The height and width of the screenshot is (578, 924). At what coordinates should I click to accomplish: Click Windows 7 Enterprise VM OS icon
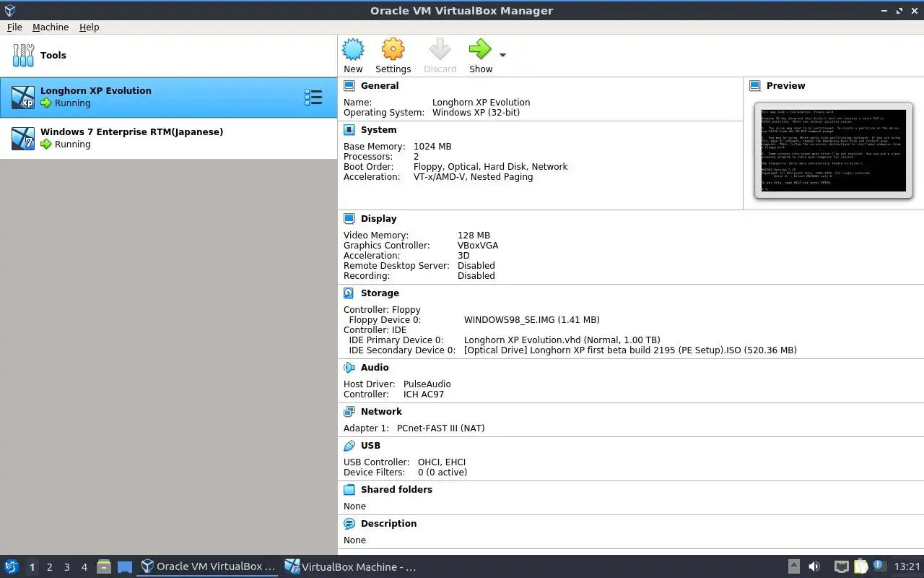click(23, 138)
